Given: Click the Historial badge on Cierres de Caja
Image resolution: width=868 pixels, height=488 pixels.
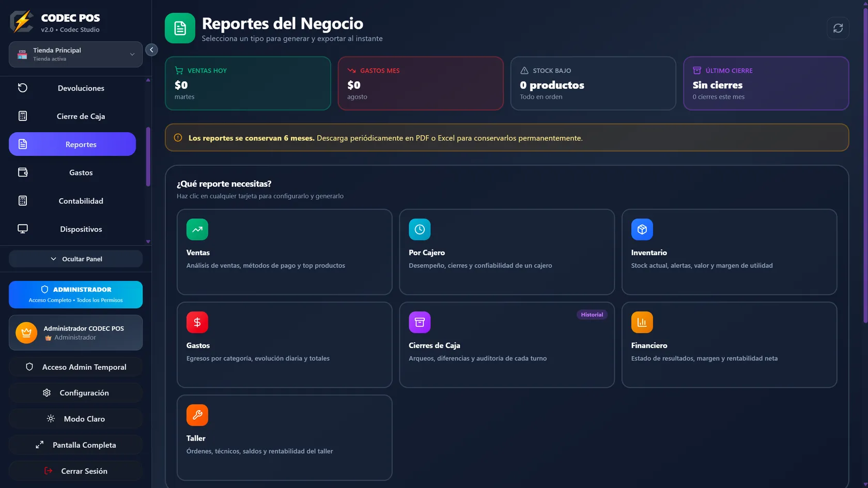Looking at the screenshot, I should 592,314.
